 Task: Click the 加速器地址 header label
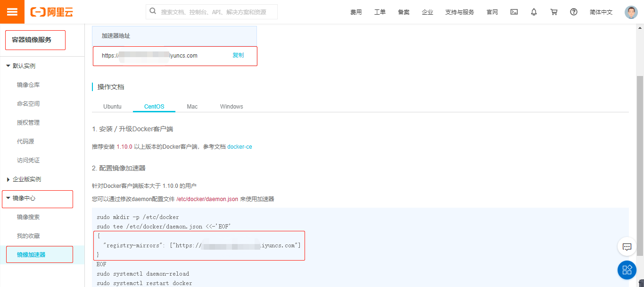coord(116,36)
